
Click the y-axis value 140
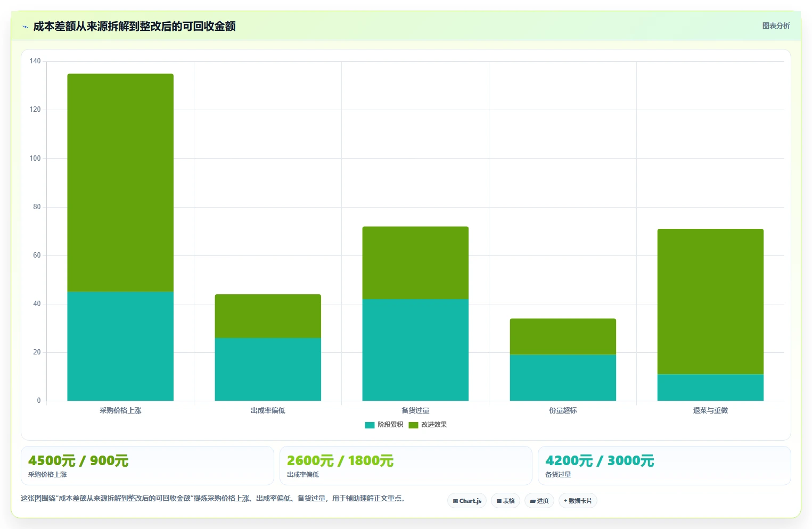[x=35, y=61]
